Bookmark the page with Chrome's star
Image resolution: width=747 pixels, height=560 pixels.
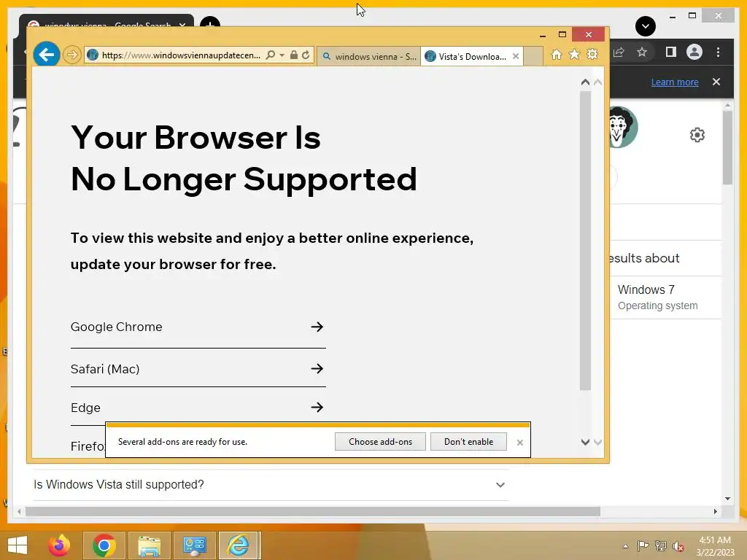point(642,52)
